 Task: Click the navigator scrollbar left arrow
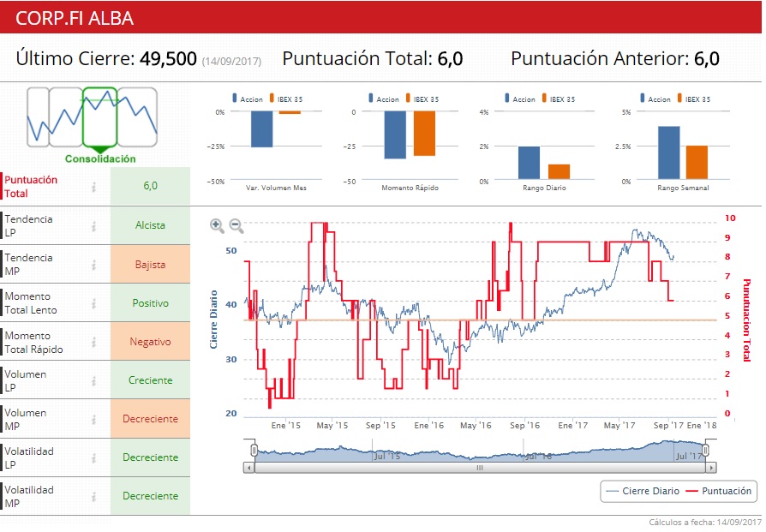coord(249,468)
